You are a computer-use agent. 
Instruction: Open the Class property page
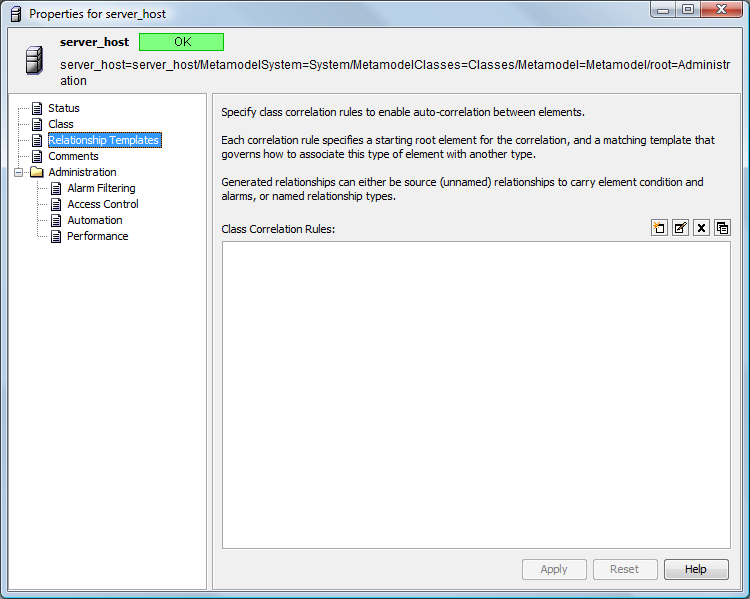[61, 124]
